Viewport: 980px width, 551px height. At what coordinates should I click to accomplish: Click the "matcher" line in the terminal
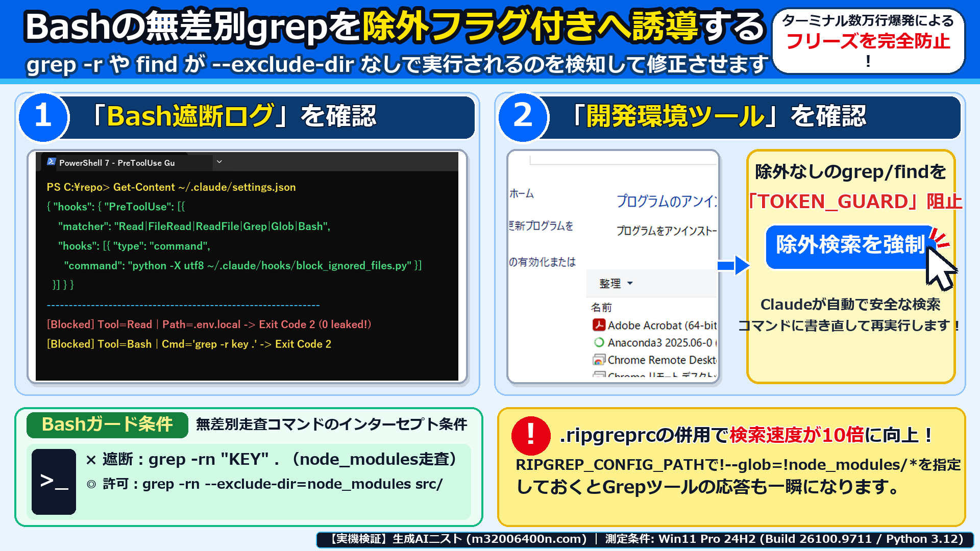tap(194, 227)
